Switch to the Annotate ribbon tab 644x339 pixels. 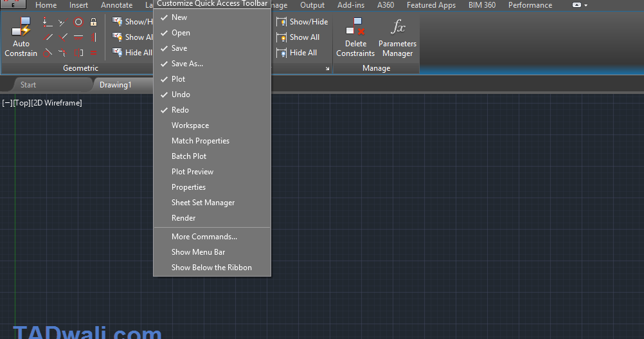pos(116,5)
